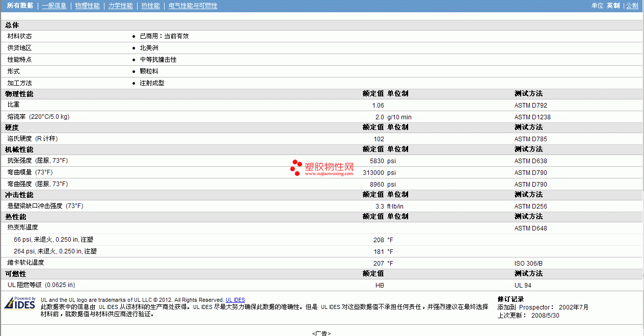Select the specific gravity value 1.06
The width and height of the screenshot is (644, 336).
point(378,106)
